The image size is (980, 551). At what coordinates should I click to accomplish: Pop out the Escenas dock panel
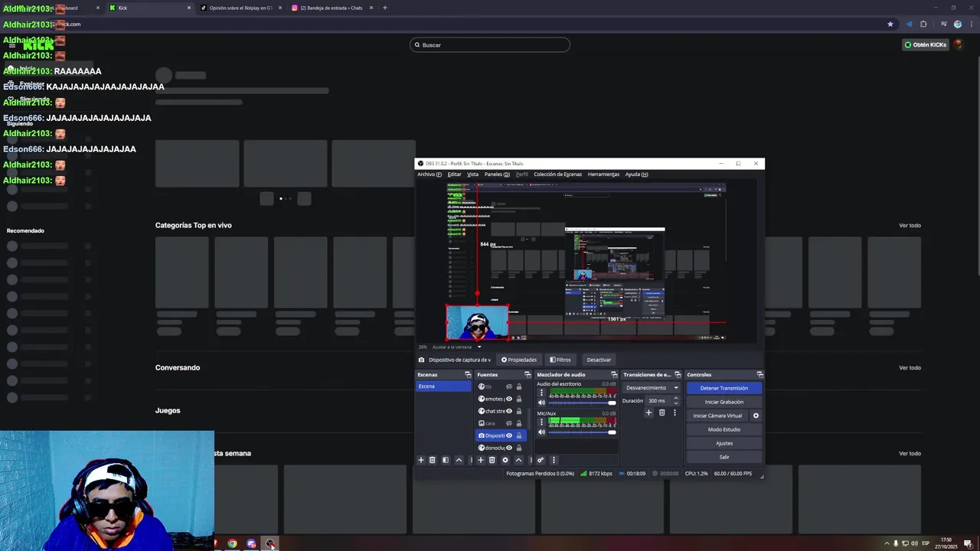(468, 375)
